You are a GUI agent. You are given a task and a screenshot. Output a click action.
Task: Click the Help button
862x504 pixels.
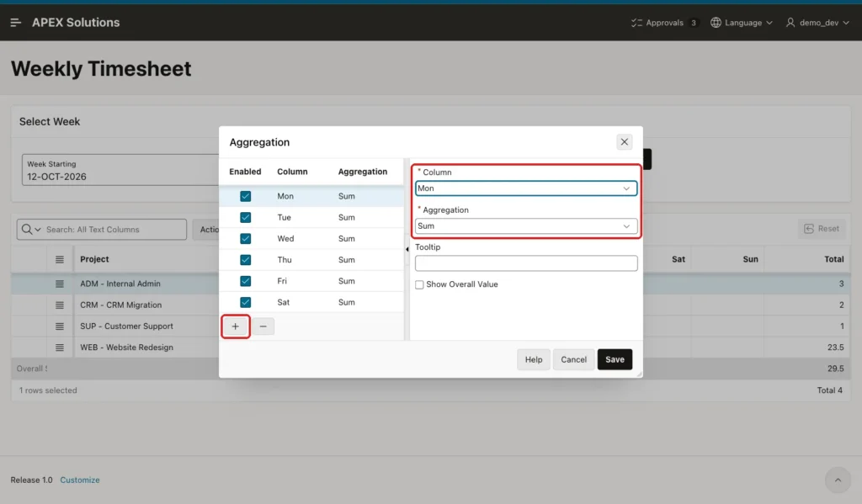point(533,359)
